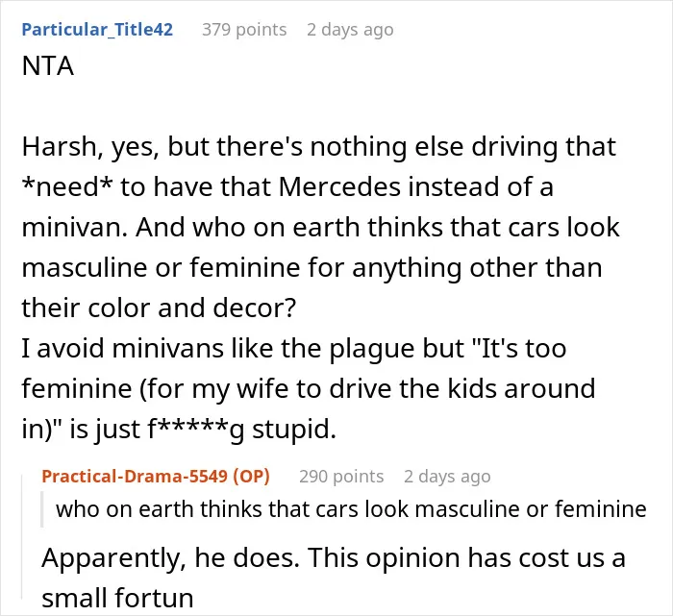Click the reply text 'Apparently, he does.'
The height and width of the screenshot is (616, 673).
click(170, 558)
